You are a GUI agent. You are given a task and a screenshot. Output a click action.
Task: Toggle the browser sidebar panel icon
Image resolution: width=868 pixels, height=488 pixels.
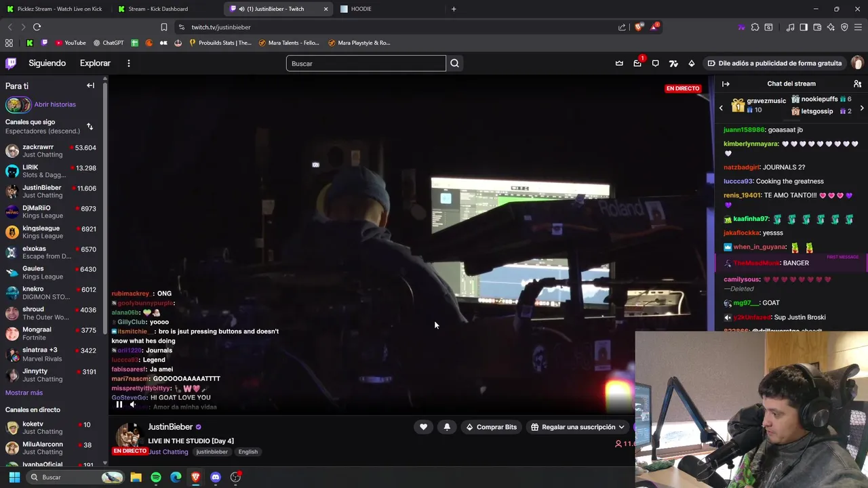(x=804, y=27)
